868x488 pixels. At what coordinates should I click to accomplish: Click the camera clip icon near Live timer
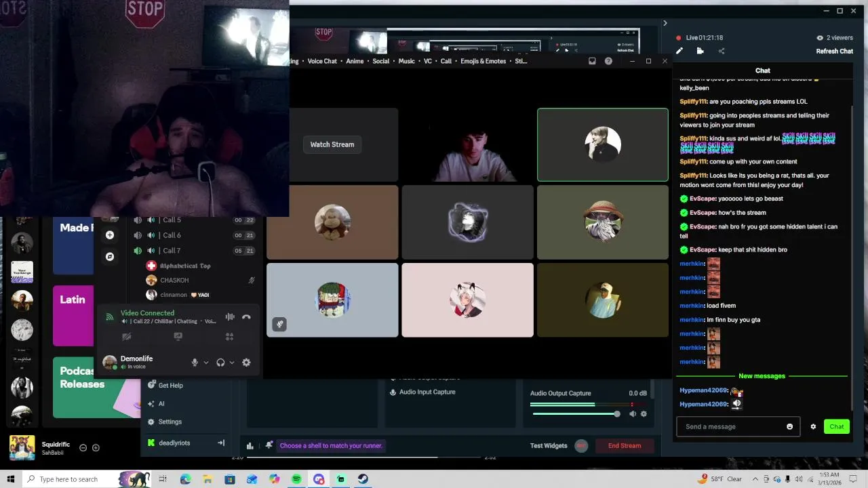point(700,51)
